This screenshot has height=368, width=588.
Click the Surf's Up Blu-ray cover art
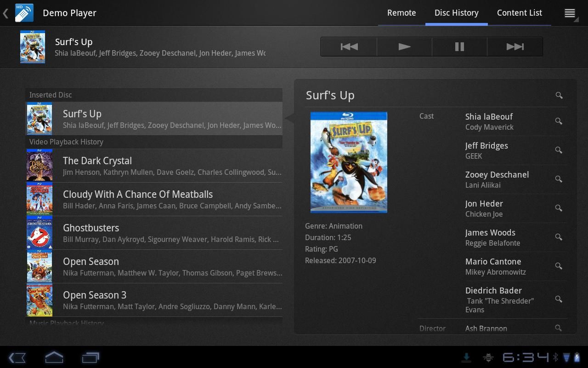[x=349, y=162]
